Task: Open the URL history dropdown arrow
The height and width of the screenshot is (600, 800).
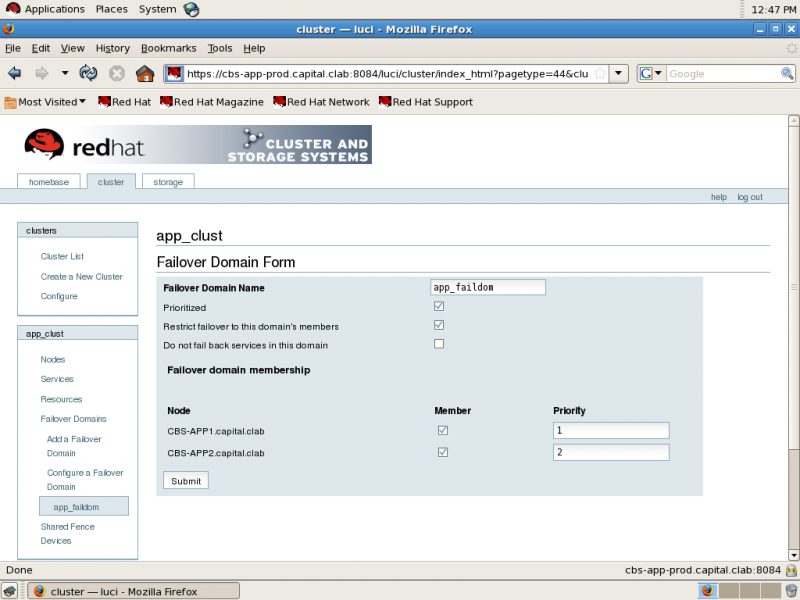Action: click(x=618, y=73)
